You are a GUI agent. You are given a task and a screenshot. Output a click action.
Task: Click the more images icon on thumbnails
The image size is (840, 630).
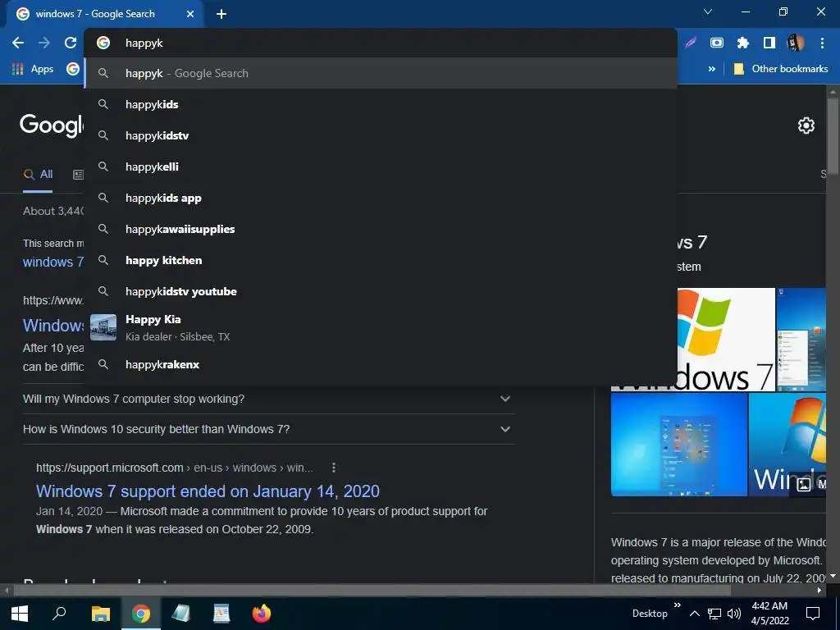(804, 484)
